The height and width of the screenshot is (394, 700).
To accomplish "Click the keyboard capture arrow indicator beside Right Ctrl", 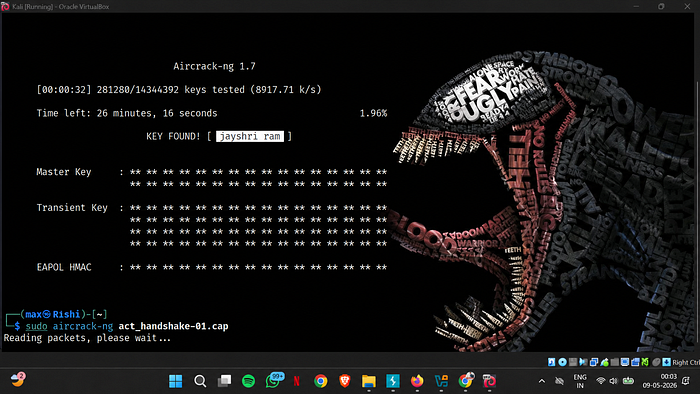I will click(x=666, y=362).
